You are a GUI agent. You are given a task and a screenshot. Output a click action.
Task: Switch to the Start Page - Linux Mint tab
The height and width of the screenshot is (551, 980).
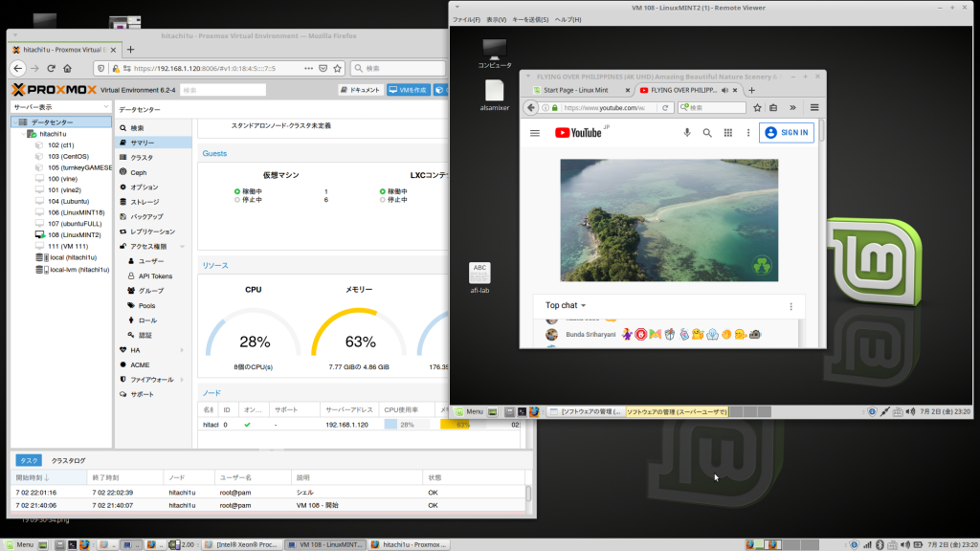click(x=576, y=90)
